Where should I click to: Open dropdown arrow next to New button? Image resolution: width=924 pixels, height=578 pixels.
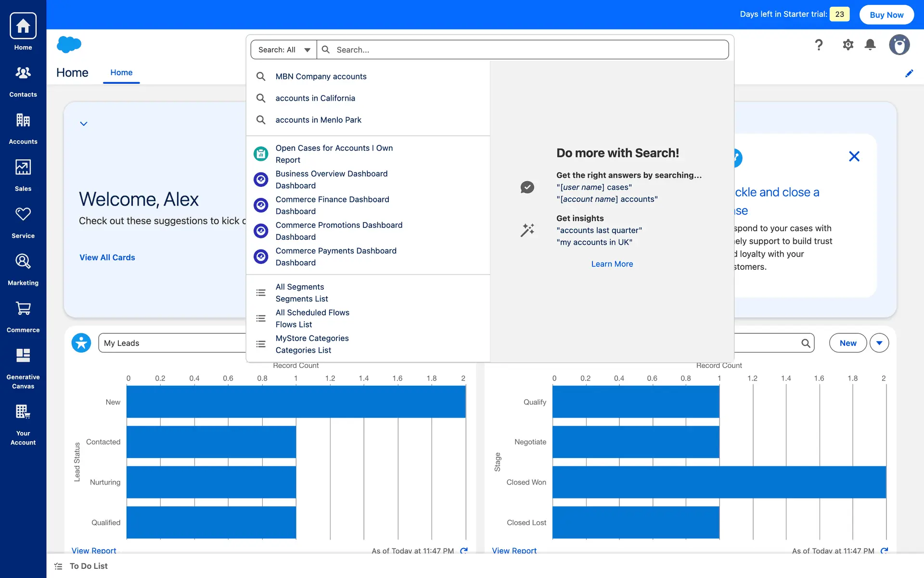point(879,343)
